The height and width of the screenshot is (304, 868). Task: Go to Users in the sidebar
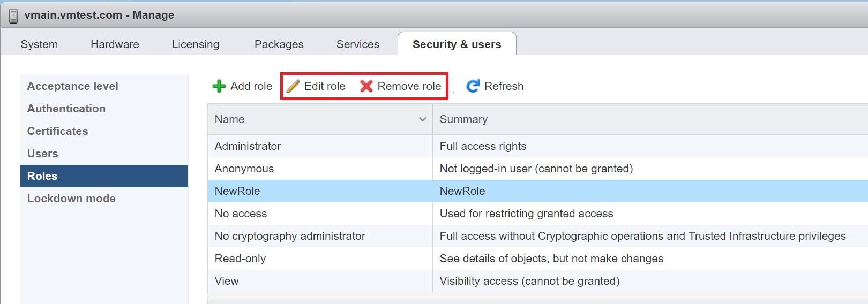point(43,154)
